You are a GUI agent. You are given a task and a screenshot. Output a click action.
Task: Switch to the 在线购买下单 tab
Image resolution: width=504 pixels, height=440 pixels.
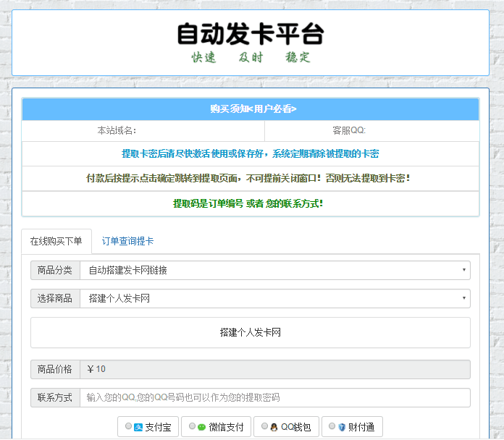(x=56, y=242)
